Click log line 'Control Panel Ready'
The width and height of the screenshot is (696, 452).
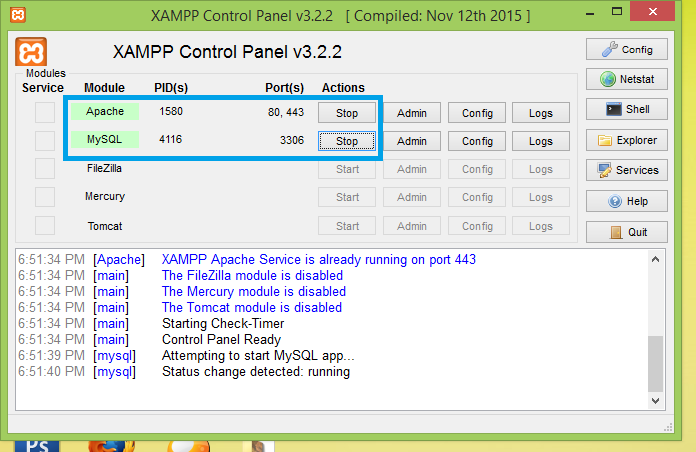(x=221, y=340)
